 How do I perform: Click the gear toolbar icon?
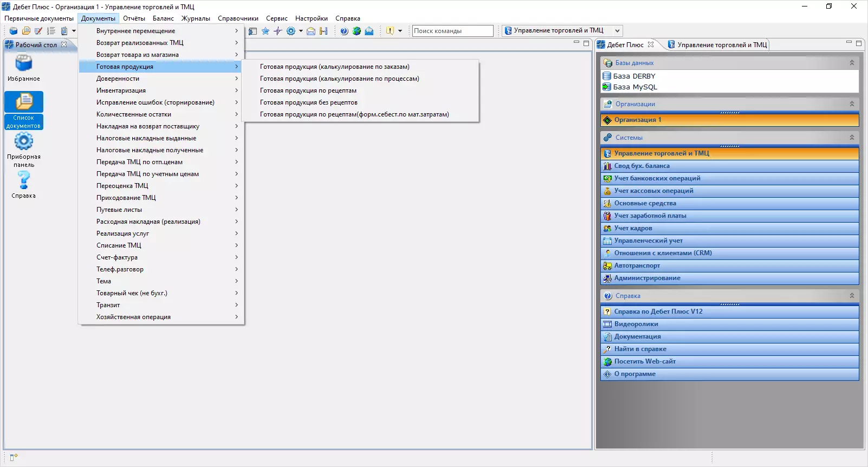pos(291,31)
